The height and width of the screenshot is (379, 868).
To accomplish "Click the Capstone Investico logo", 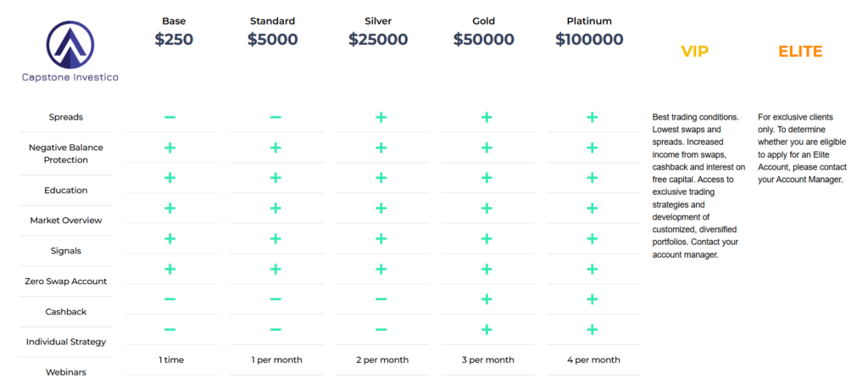I will click(70, 51).
